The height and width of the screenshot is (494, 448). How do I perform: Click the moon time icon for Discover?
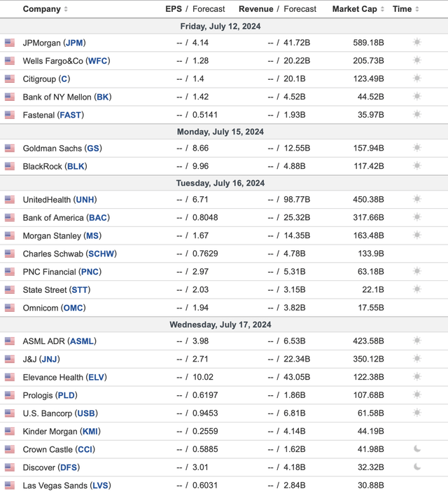[x=417, y=467]
